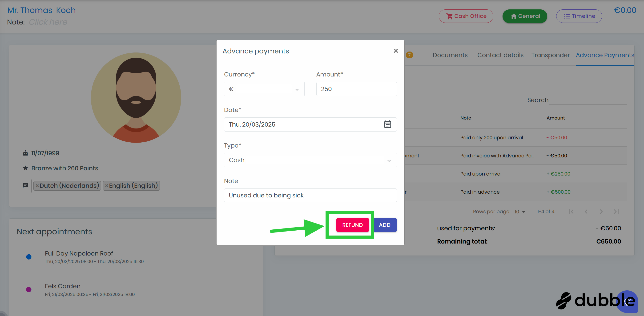Open the Timeline list view

coord(579,16)
